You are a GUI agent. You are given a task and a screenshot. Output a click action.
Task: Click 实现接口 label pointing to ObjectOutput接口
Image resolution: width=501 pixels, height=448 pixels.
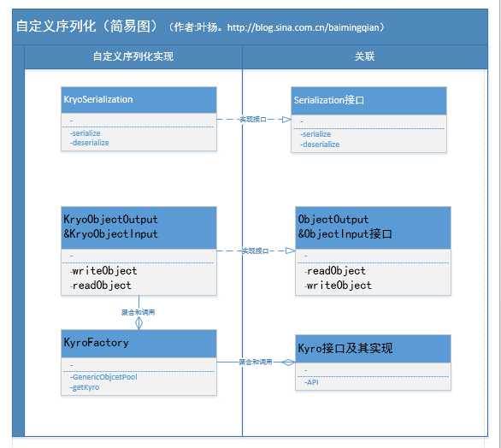tap(256, 251)
